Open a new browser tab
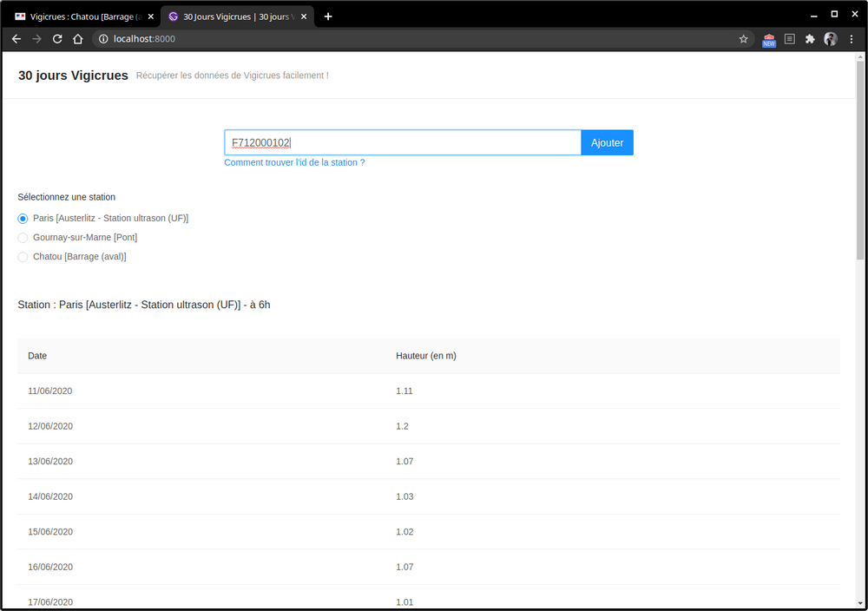Screen dimensions: 868x611 coord(328,16)
